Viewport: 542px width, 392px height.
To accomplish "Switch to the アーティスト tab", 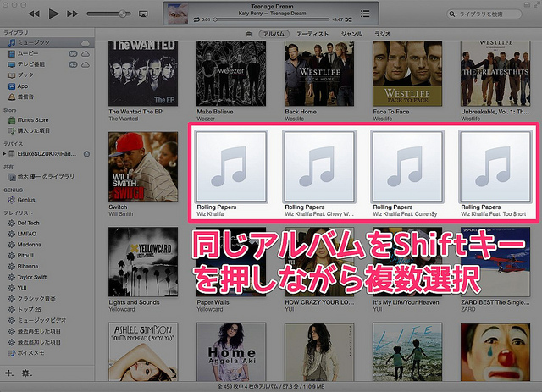I will tap(312, 34).
